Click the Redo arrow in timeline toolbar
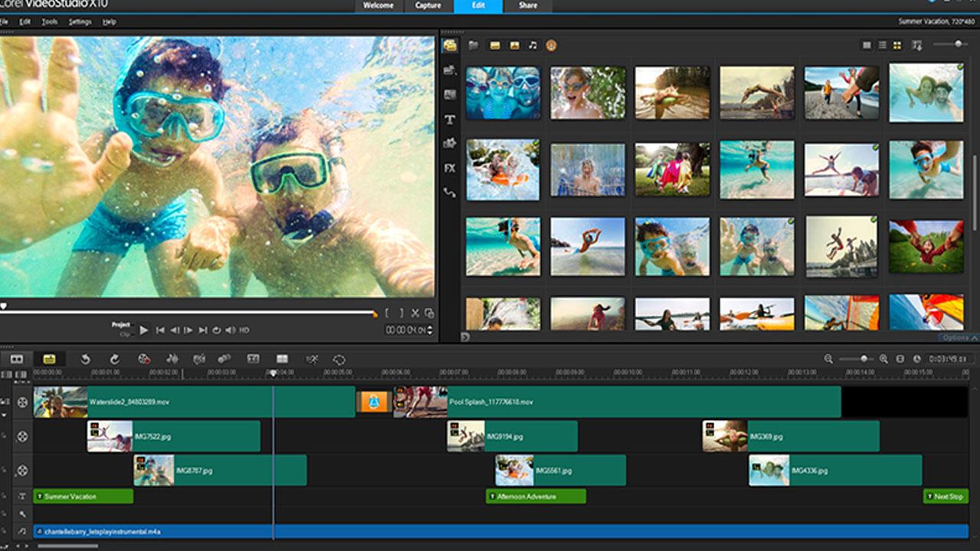This screenshot has width=980, height=551. pyautogui.click(x=114, y=359)
